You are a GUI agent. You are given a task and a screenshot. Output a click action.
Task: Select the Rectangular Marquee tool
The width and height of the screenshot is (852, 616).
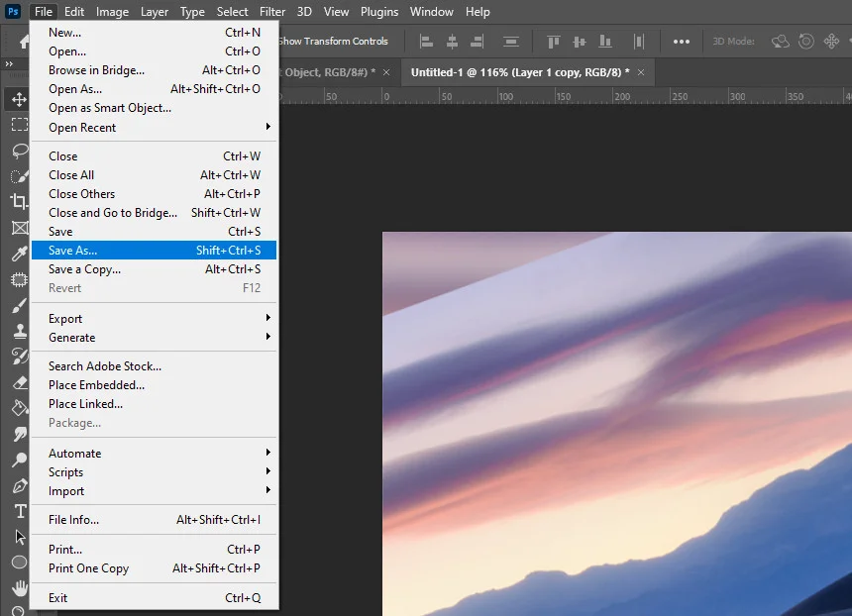20,125
